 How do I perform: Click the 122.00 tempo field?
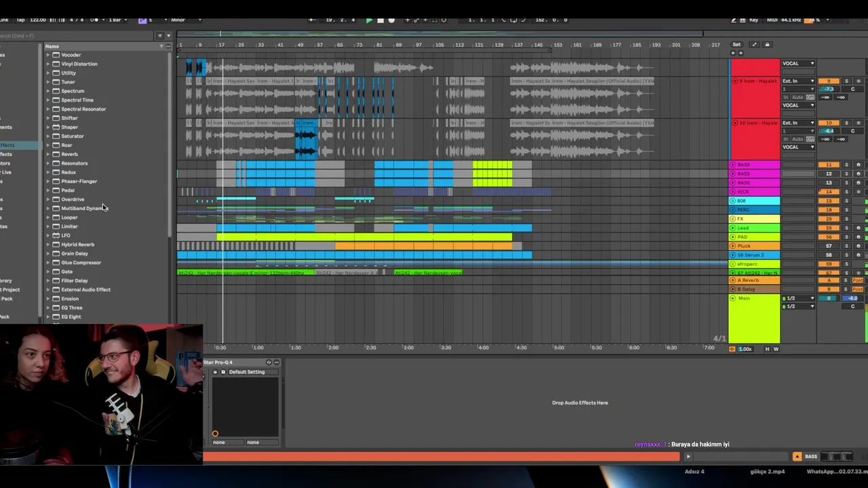38,20
